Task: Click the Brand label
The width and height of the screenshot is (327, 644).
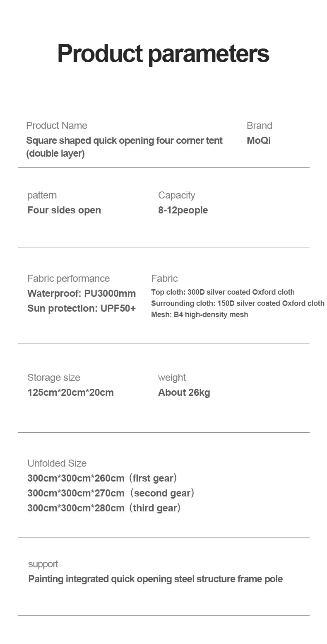Action: [x=259, y=126]
